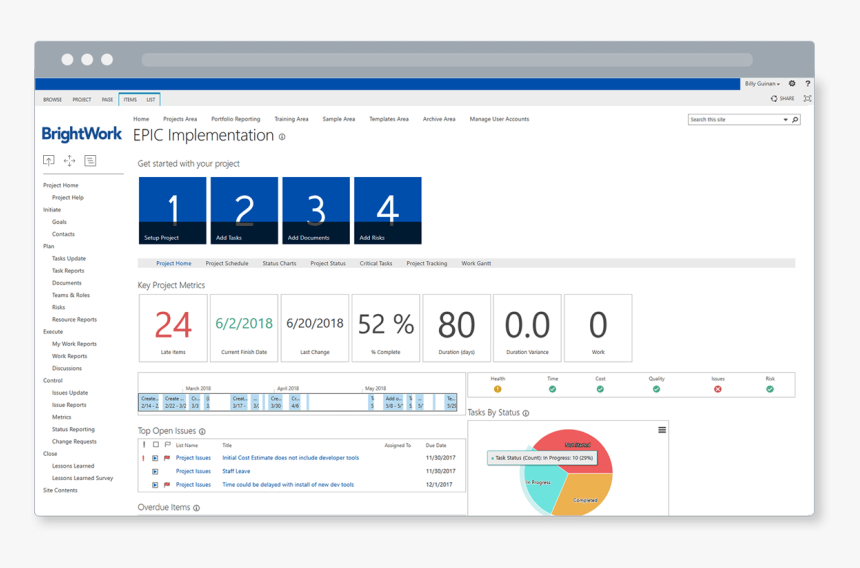Click the Health warning indicator icon
Screen dimensions: 860x568
point(497,389)
